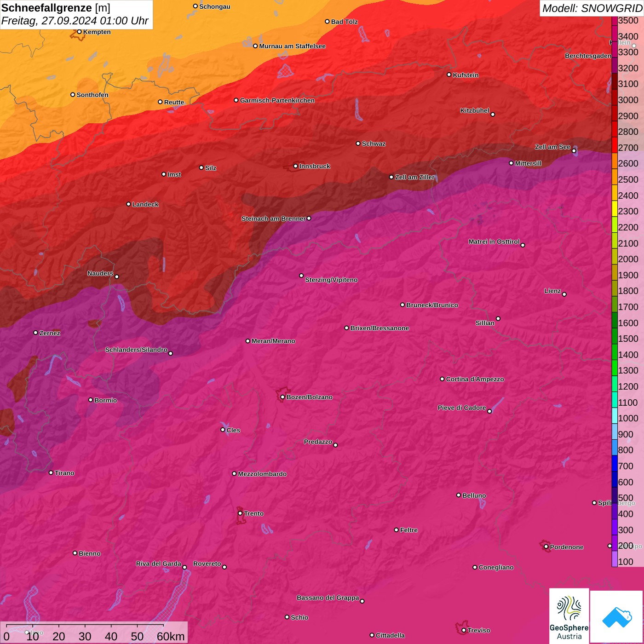The height and width of the screenshot is (644, 644).
Task: Click the 2300 m yellow legend swatch
Action: point(615,208)
